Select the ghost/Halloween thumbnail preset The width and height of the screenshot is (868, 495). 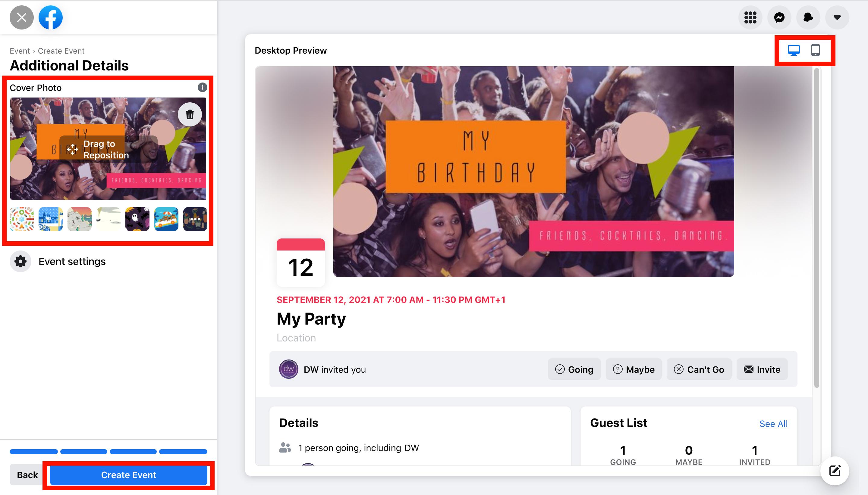(137, 219)
